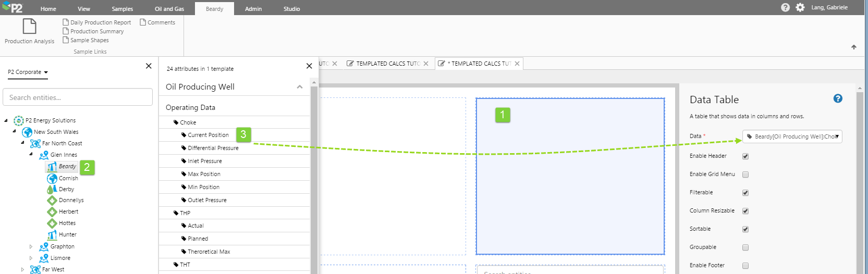Click the Search entities input field
Screen dimensions: 868x274
78,97
